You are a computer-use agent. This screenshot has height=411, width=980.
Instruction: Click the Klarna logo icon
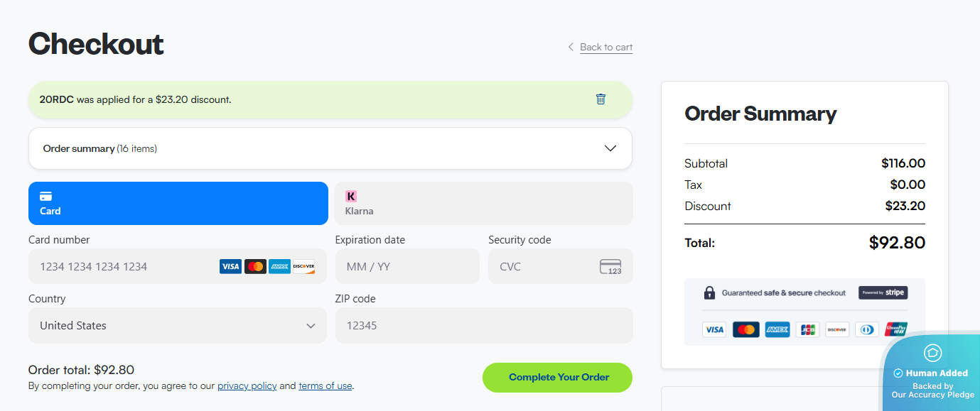(351, 196)
